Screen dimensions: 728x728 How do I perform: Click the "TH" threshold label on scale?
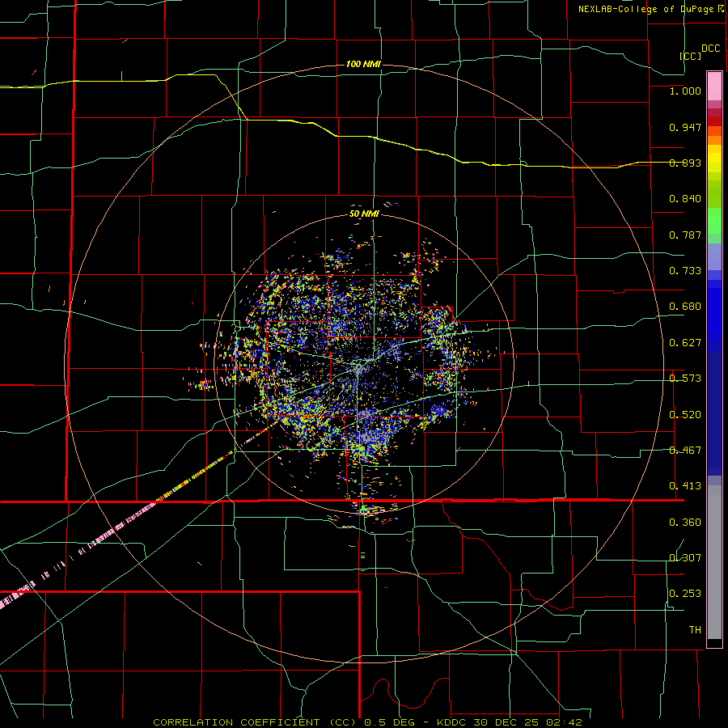point(695,630)
